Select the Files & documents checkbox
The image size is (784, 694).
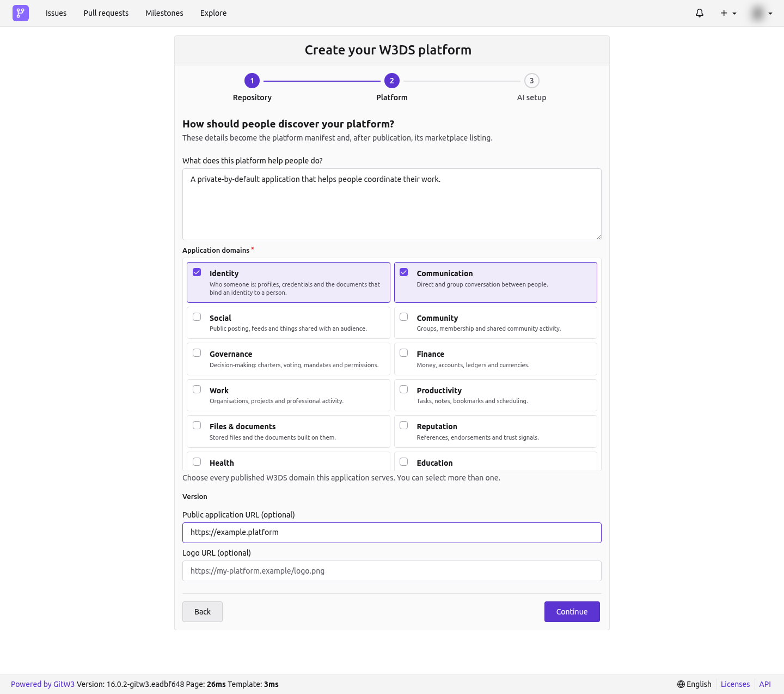point(197,425)
